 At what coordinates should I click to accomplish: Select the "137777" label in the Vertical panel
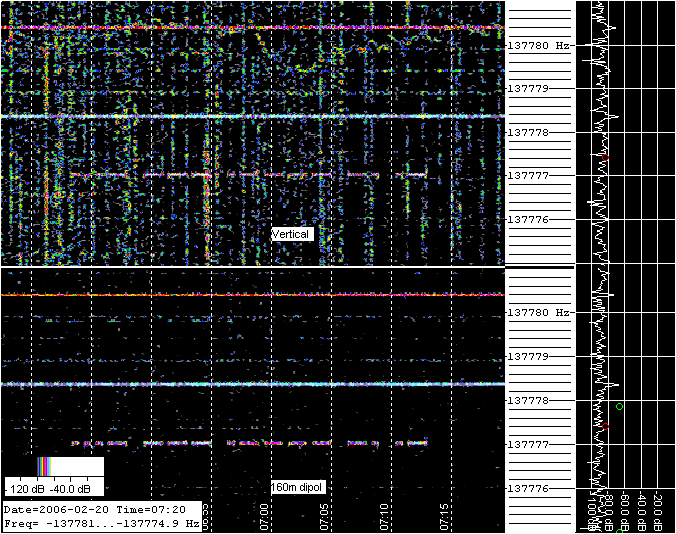point(528,175)
